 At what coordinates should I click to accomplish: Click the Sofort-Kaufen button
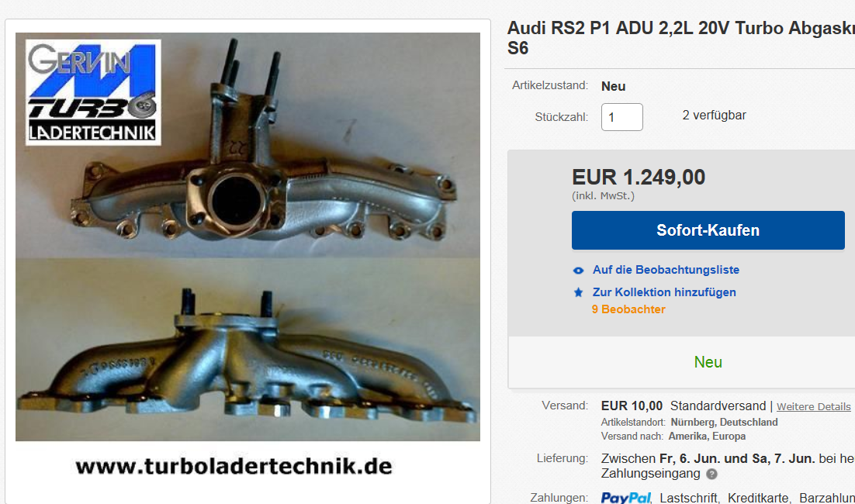[x=708, y=230]
